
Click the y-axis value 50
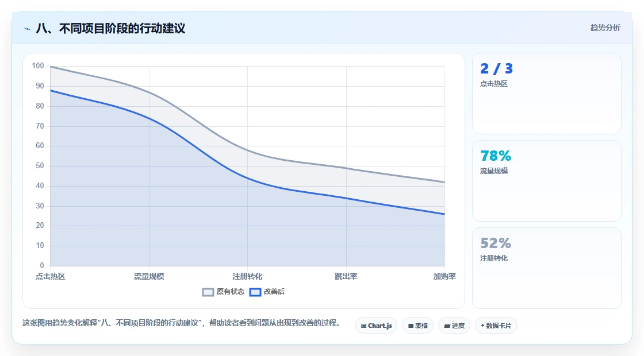40,166
